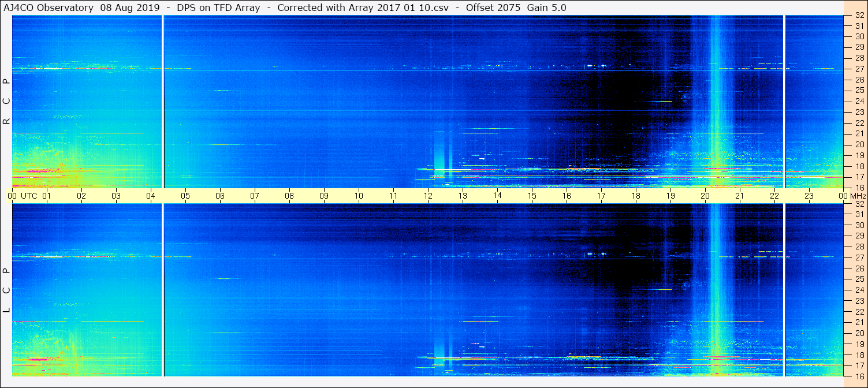Click 21 on the LCP frequency scale

pos(859,322)
